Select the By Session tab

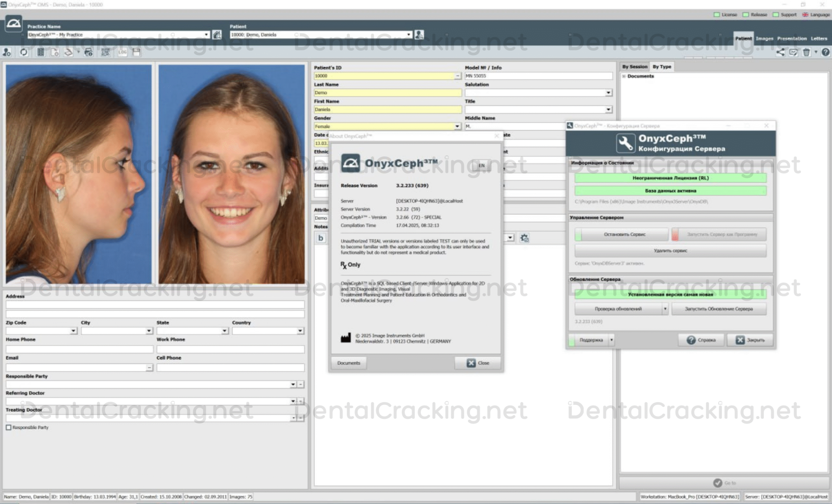[x=634, y=67]
